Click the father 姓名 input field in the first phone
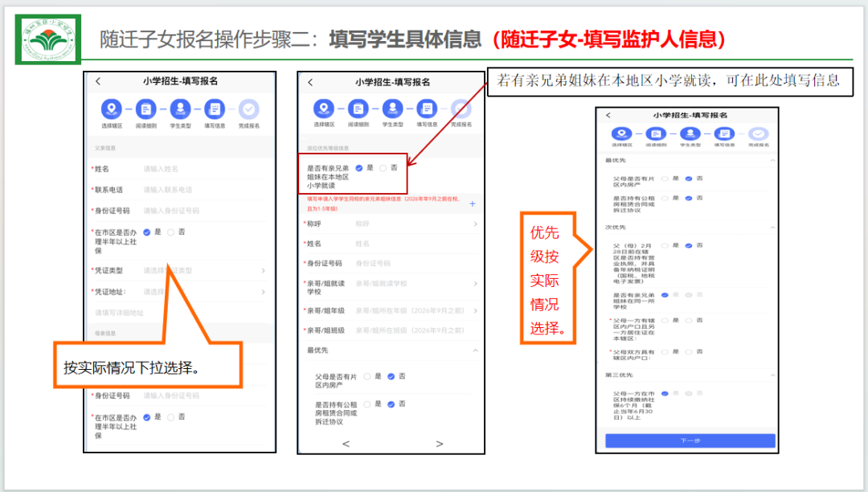The height and width of the screenshot is (492, 868). click(178, 169)
